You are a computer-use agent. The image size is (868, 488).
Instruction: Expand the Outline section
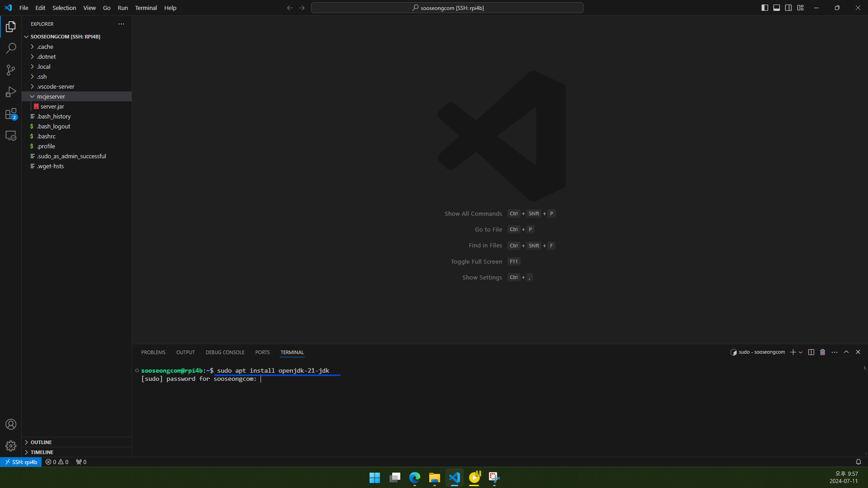point(77,442)
